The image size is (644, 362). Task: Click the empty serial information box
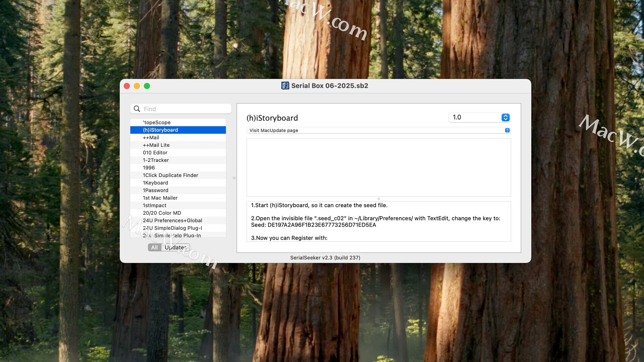[x=379, y=167]
